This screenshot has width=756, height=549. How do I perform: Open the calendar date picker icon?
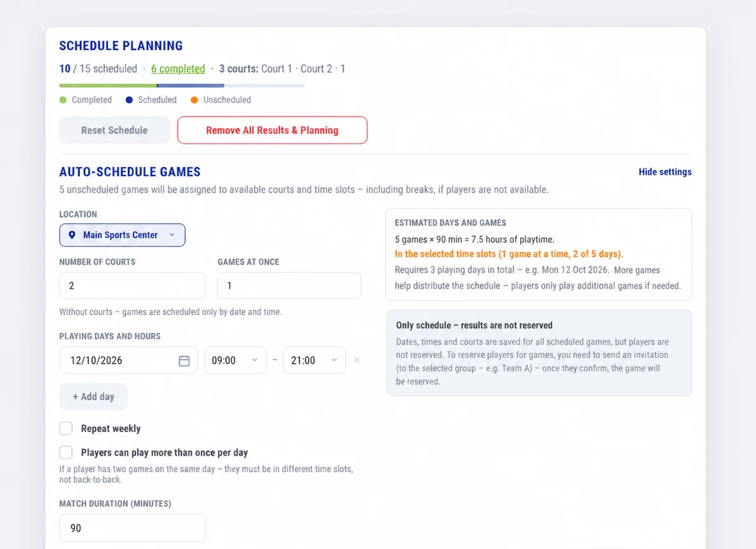(184, 360)
